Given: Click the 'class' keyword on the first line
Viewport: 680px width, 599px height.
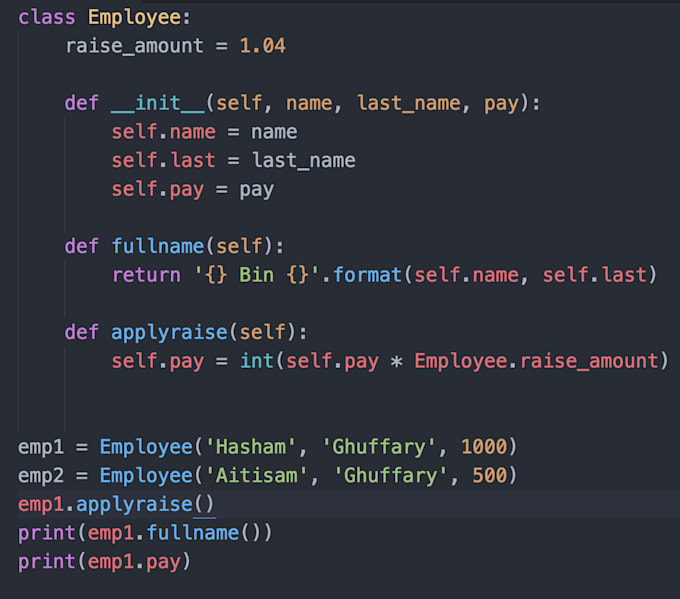Looking at the screenshot, I should point(47,18).
